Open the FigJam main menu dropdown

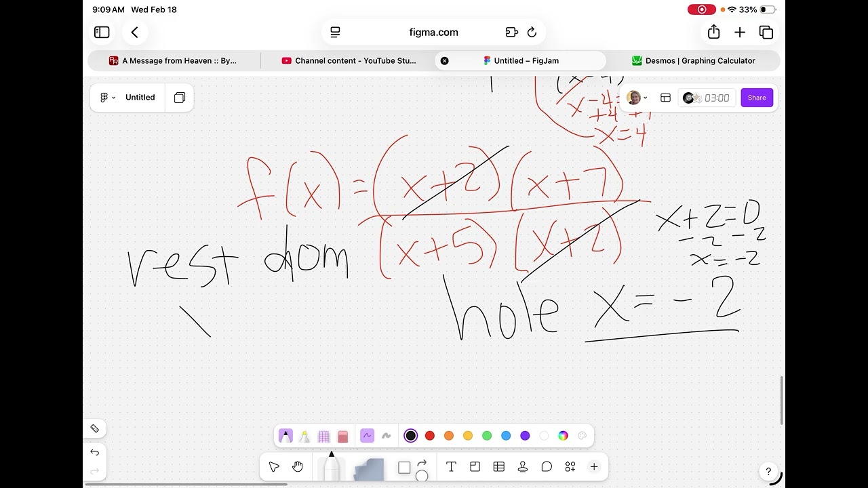[108, 98]
